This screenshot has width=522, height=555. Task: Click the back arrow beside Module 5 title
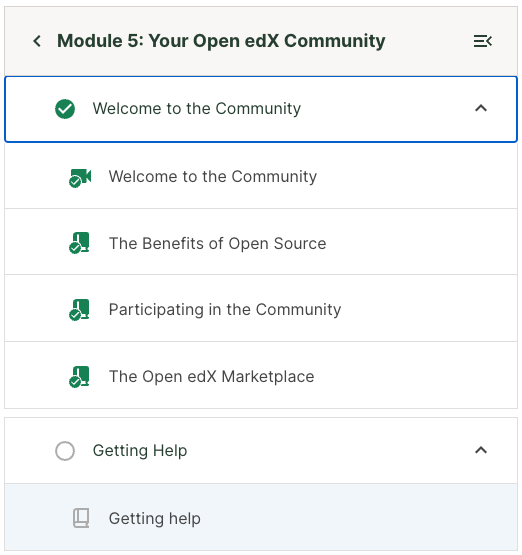point(37,41)
